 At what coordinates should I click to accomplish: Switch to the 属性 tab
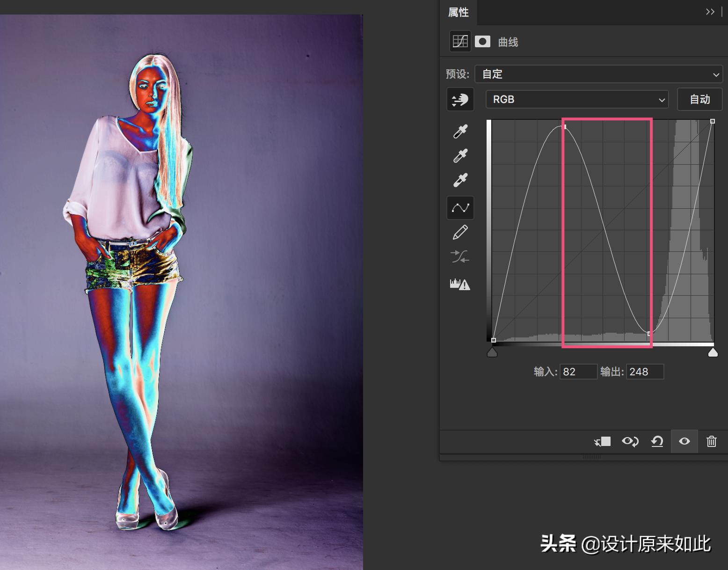click(x=459, y=12)
